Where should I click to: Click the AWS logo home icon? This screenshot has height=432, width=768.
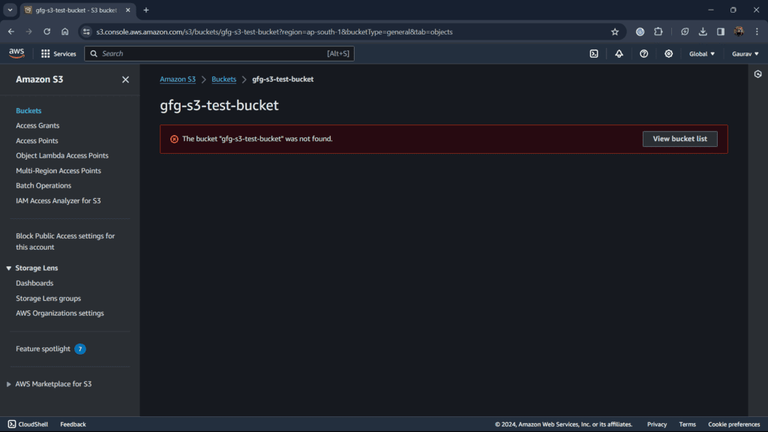(17, 53)
